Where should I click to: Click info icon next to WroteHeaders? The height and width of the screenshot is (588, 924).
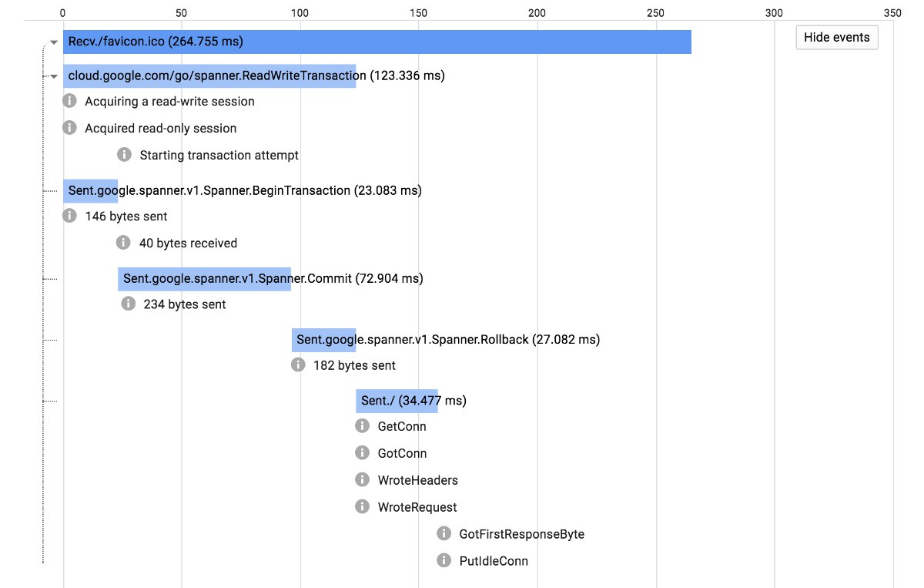tap(362, 480)
